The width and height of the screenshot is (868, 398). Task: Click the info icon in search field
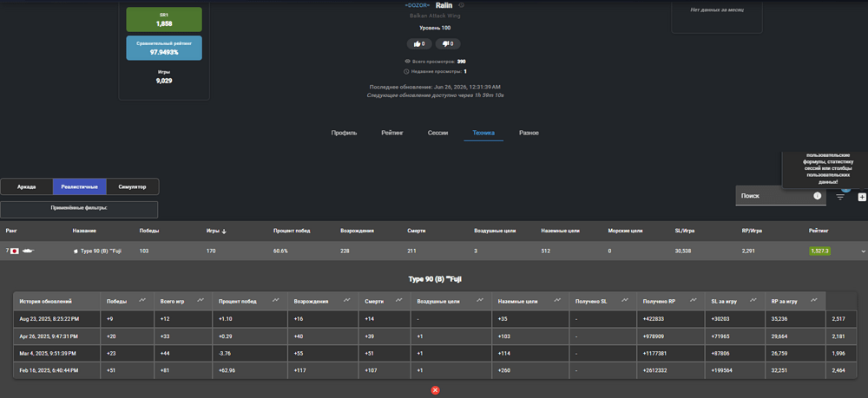817,196
